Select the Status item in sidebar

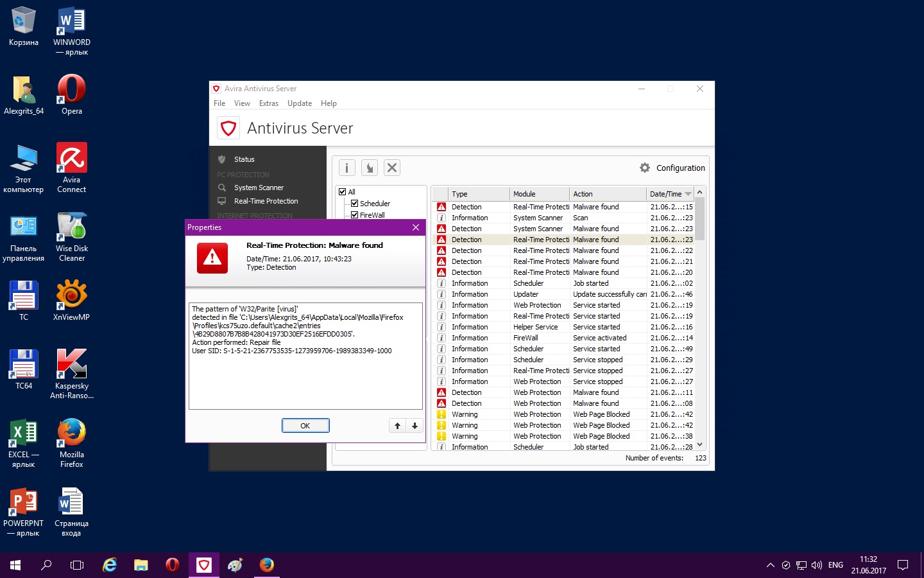click(244, 159)
